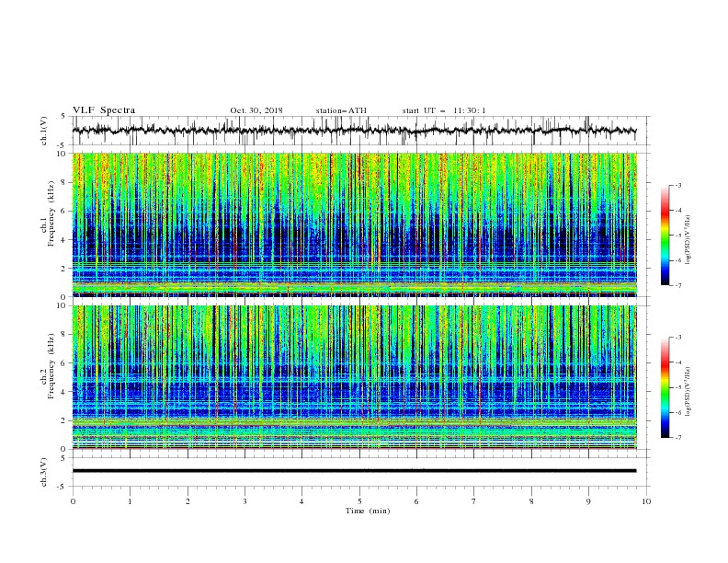Select the "Oct. 30, 2018" date label
Screen dimensions: 728x563
[256, 110]
